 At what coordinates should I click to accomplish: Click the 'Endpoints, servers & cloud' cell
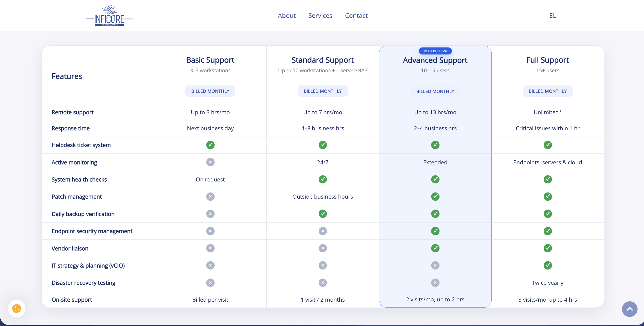[x=548, y=163]
